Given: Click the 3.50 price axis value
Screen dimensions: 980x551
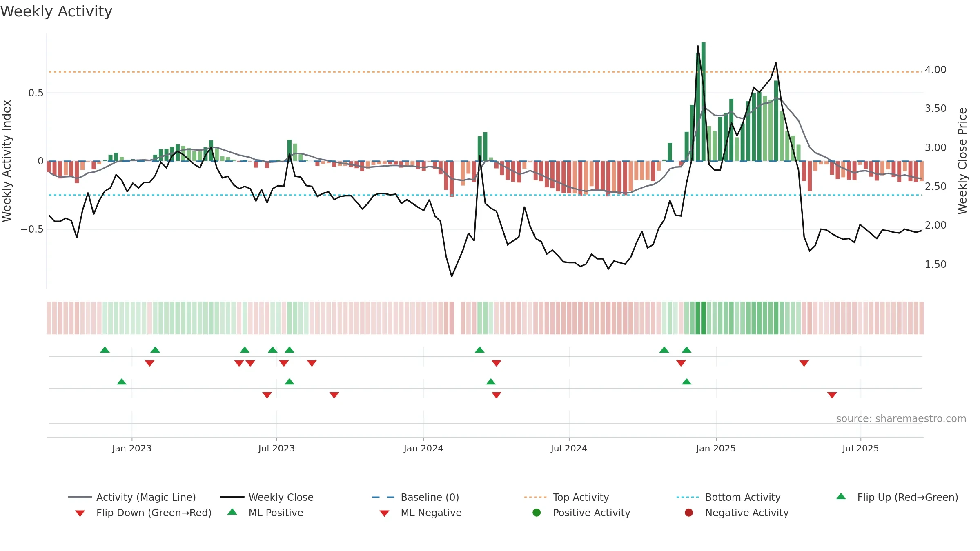Looking at the screenshot, I should click(935, 109).
